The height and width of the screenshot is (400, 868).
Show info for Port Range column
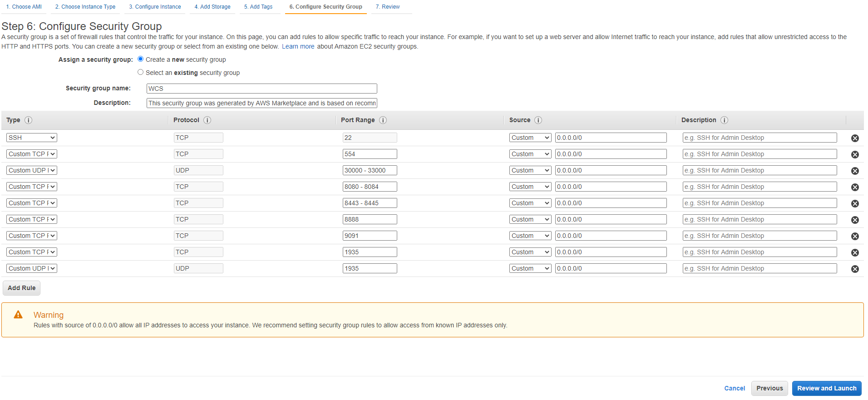[383, 120]
